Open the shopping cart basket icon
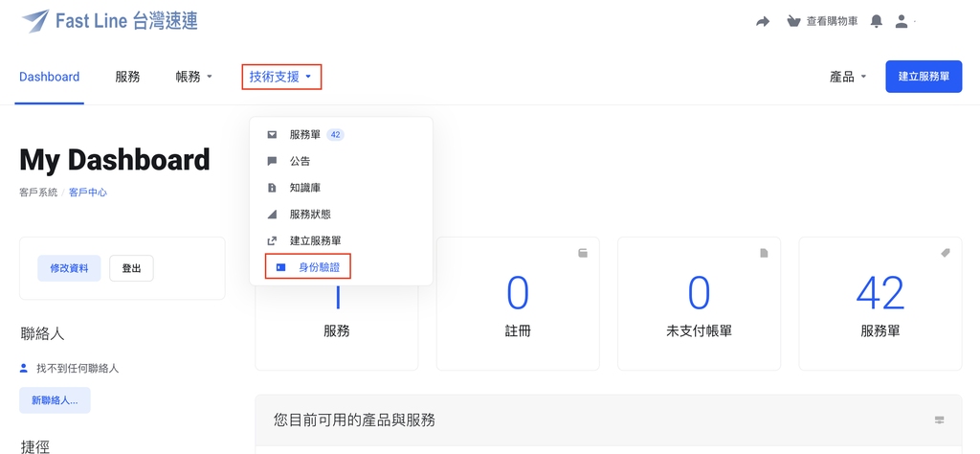The width and height of the screenshot is (980, 454). tap(793, 22)
